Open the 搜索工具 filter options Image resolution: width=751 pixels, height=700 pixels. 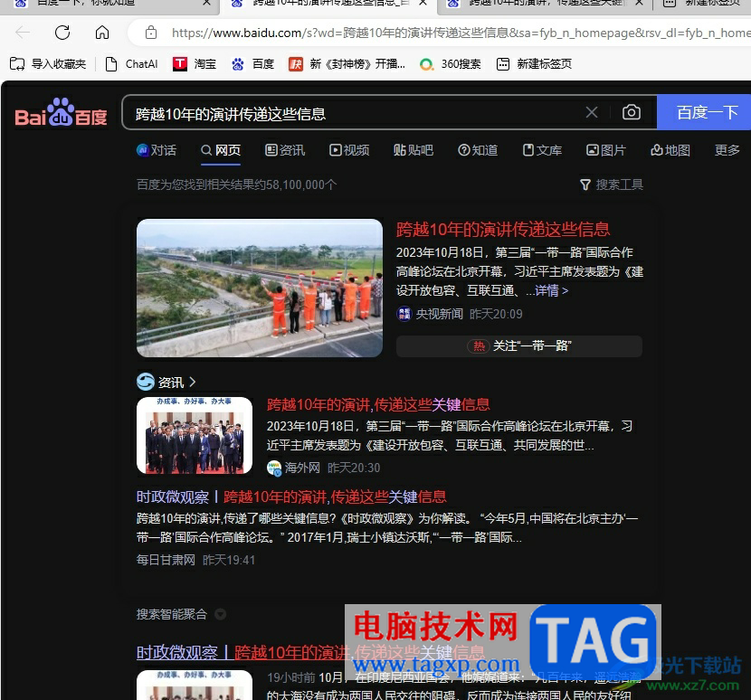pyautogui.click(x=612, y=184)
